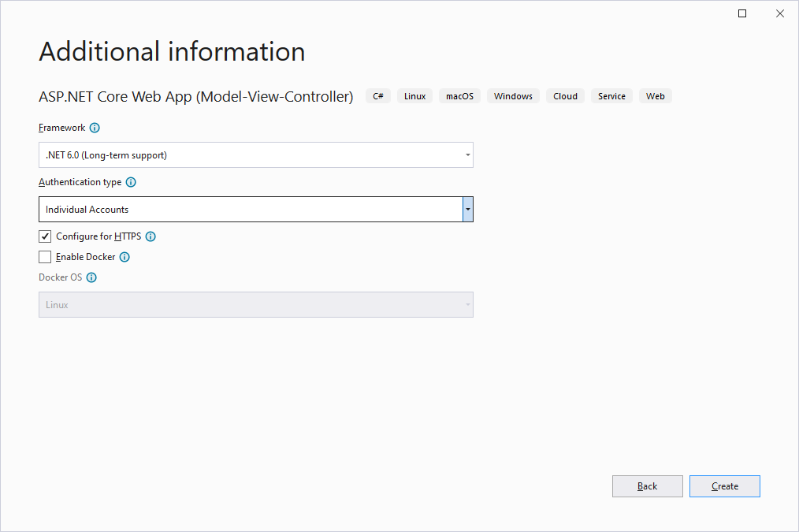Open the Framework .NET 6.0 dropdown

point(256,155)
